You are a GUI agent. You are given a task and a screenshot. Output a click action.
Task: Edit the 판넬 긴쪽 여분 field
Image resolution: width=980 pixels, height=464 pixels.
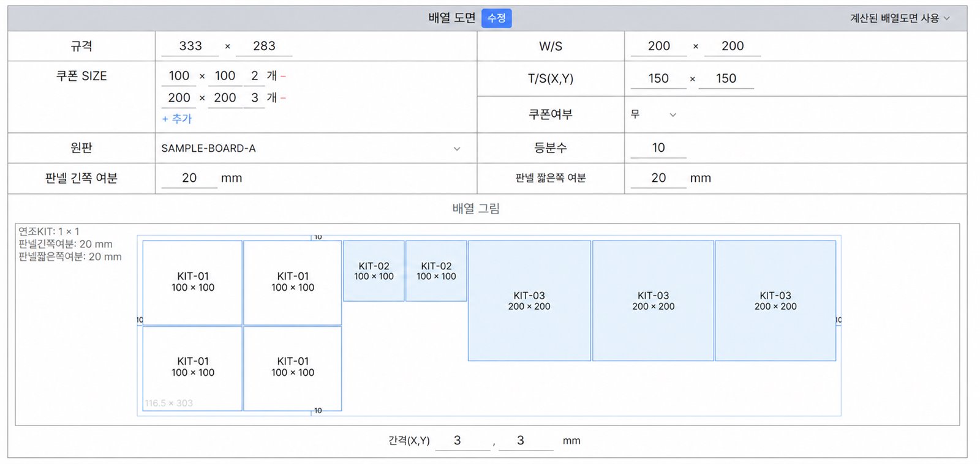tap(189, 178)
